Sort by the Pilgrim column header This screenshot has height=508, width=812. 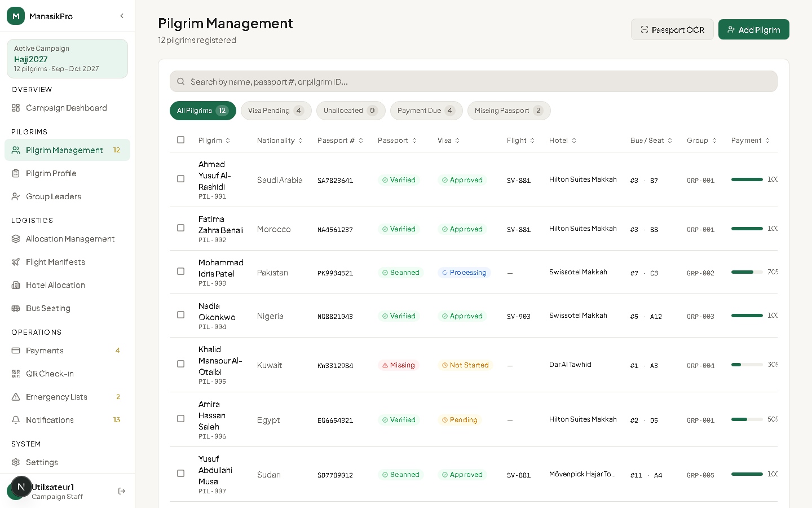click(214, 141)
